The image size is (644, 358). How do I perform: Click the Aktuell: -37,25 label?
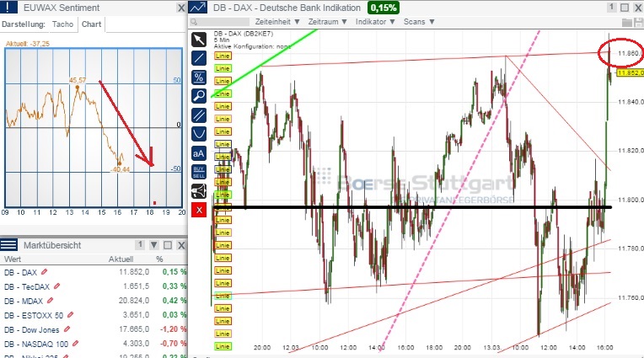(28, 44)
